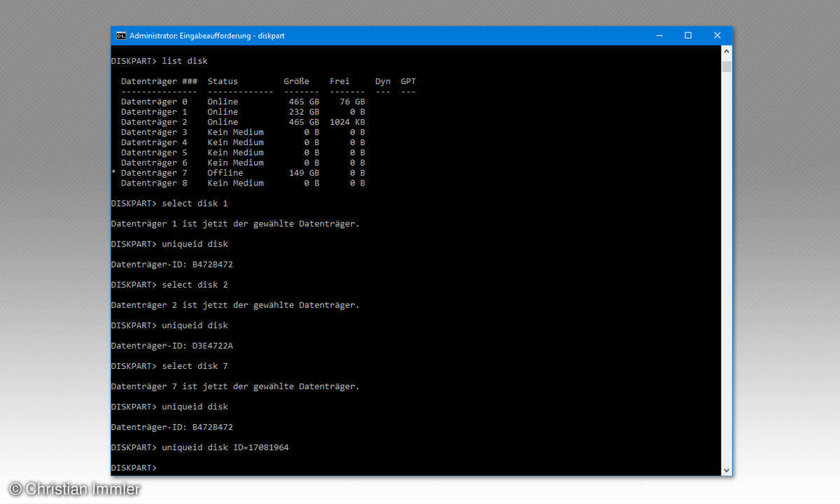Select the 'Datenträger 2' row
Viewport: 840px width, 504px height.
coord(243,122)
